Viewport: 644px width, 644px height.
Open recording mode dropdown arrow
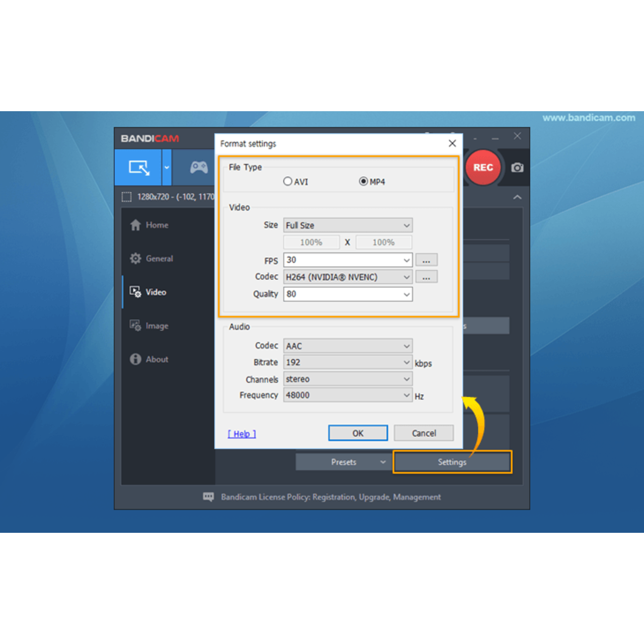pyautogui.click(x=167, y=168)
